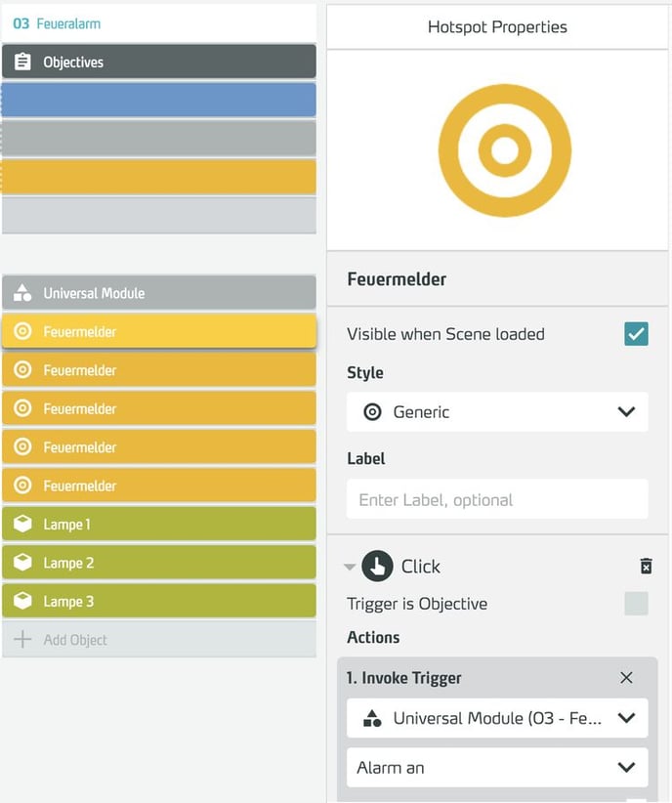Screen dimensions: 672x803
Task: Select the Lampe 2 object
Action: [159, 564]
